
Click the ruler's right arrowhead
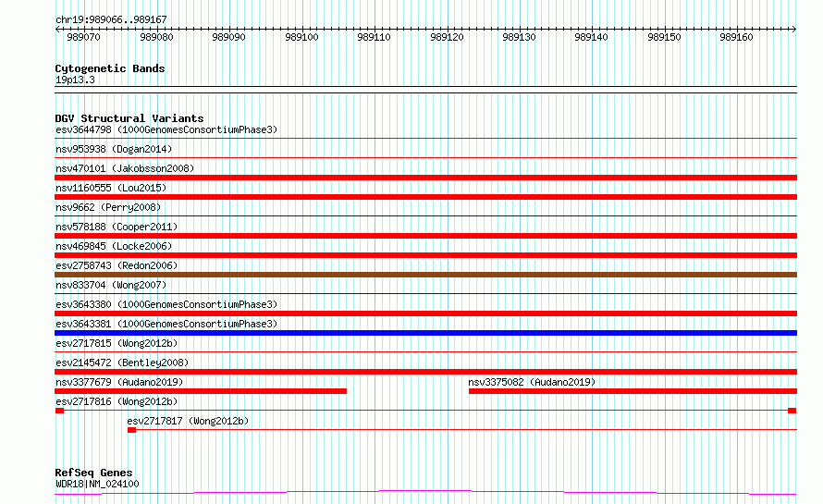794,29
